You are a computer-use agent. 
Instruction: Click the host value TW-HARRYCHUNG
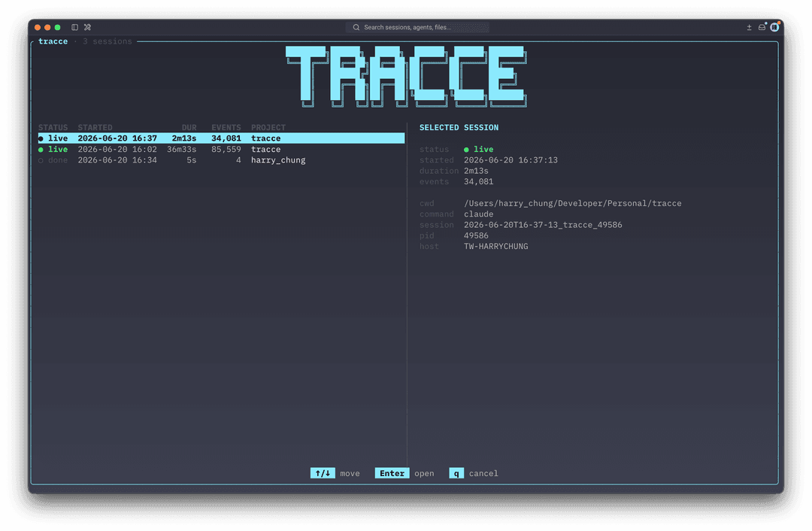click(495, 247)
